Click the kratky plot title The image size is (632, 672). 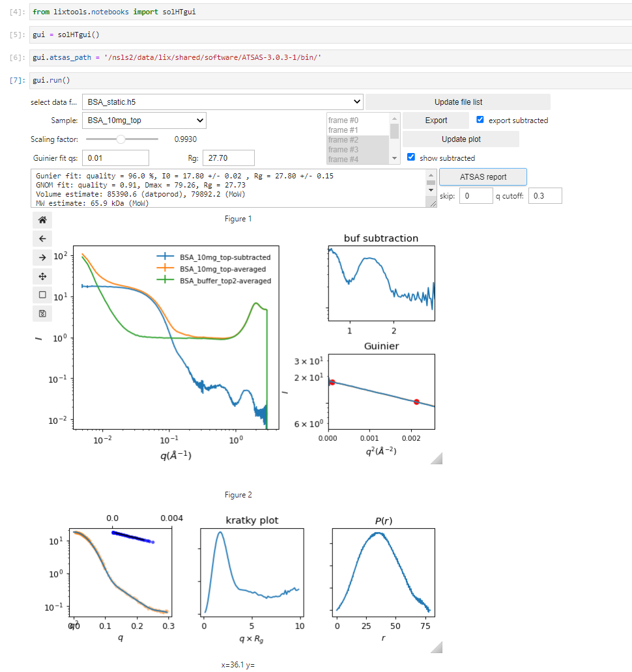pos(252,520)
